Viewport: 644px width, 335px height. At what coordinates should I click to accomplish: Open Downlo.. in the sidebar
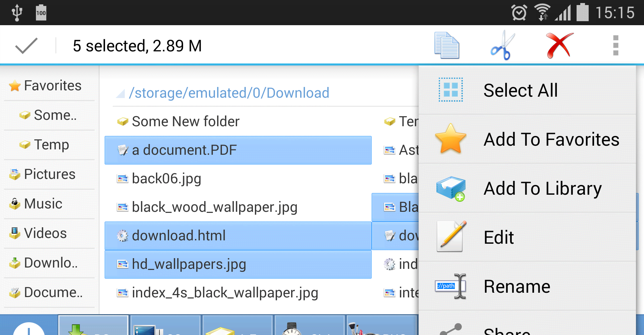pyautogui.click(x=49, y=263)
